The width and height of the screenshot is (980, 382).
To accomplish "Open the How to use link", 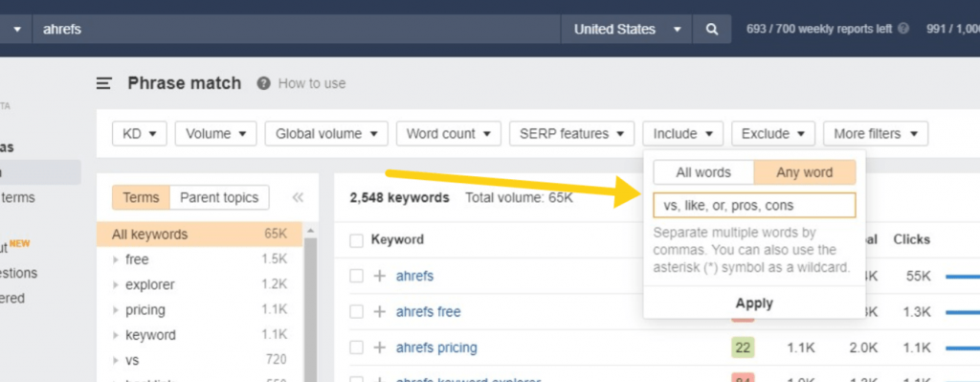I will point(312,83).
